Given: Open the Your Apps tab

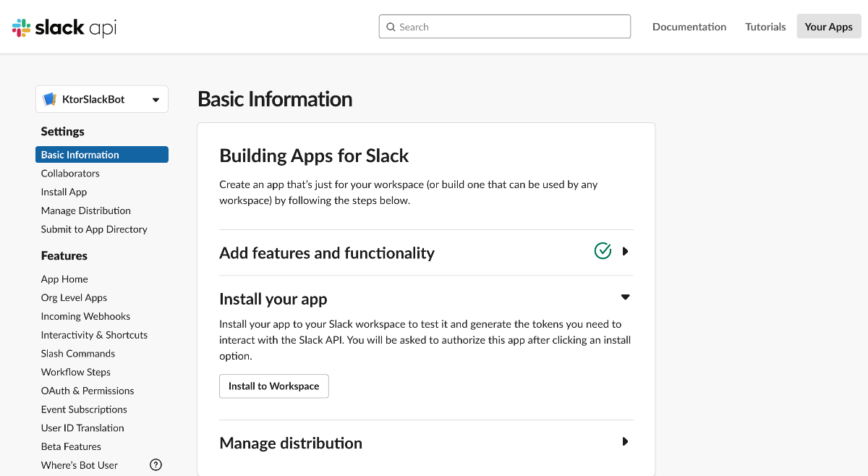Looking at the screenshot, I should coord(828,27).
